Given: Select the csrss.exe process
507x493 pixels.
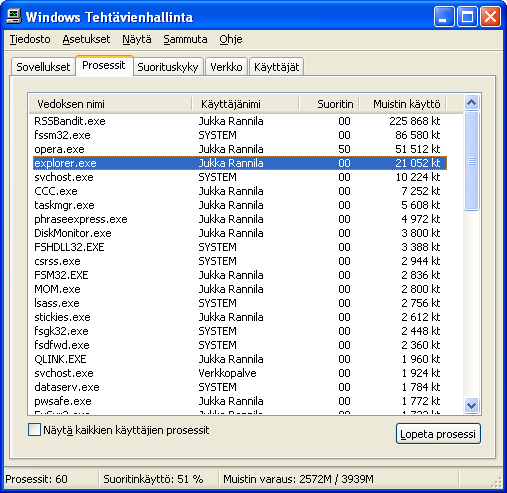Looking at the screenshot, I should point(240,261).
